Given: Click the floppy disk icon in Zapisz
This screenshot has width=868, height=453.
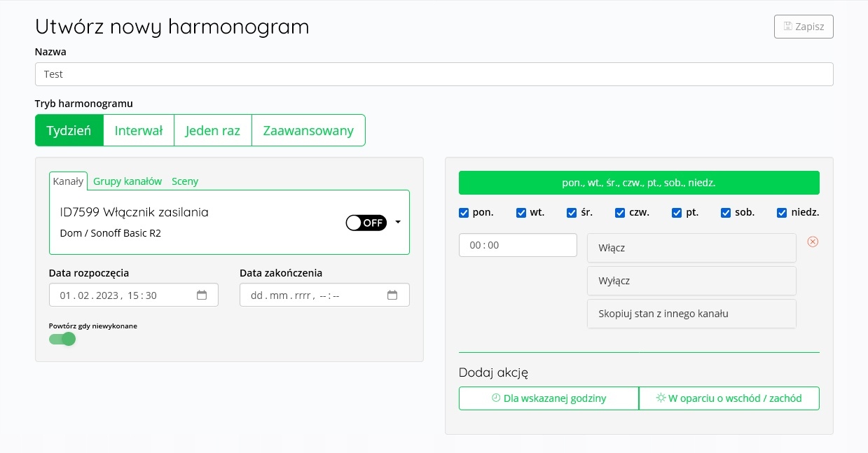Looking at the screenshot, I should 787,27.
